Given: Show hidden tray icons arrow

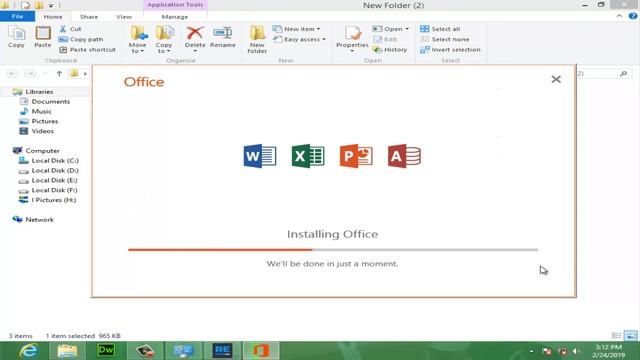Looking at the screenshot, I should coord(531,351).
